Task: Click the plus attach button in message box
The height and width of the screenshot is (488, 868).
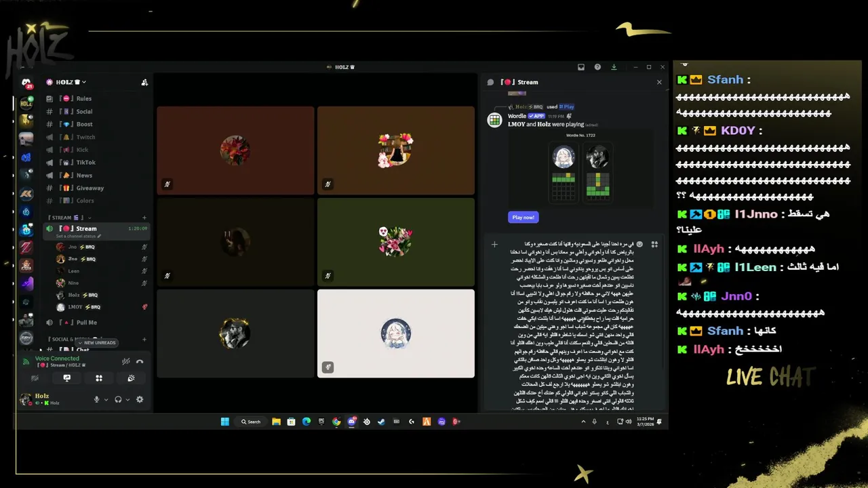Action: 494,244
